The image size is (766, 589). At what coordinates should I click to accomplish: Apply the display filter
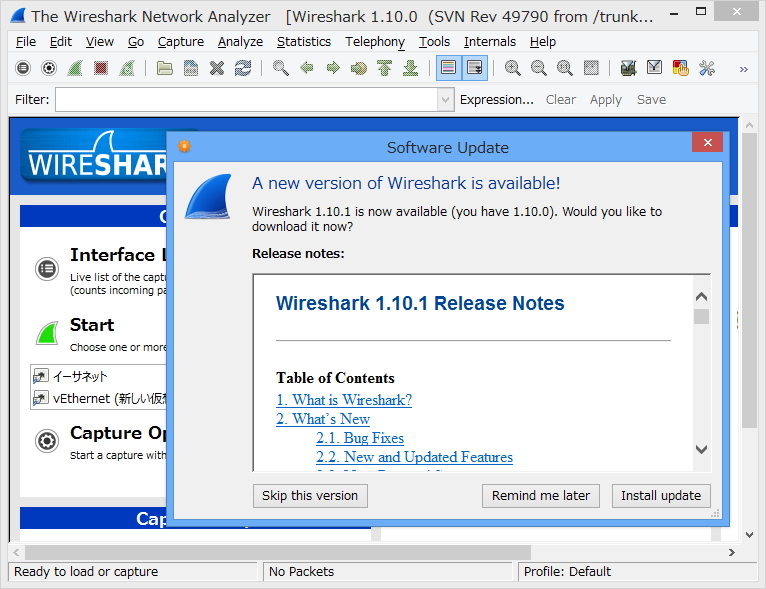coord(605,100)
